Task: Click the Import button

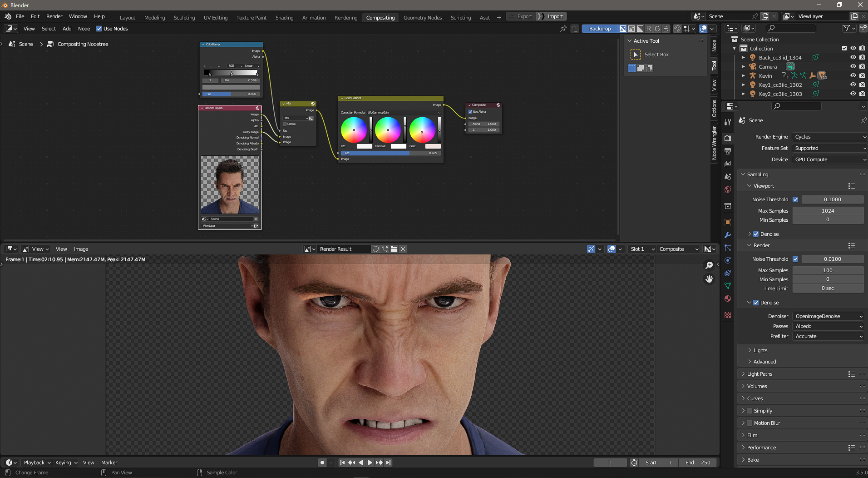Action: [x=555, y=16]
